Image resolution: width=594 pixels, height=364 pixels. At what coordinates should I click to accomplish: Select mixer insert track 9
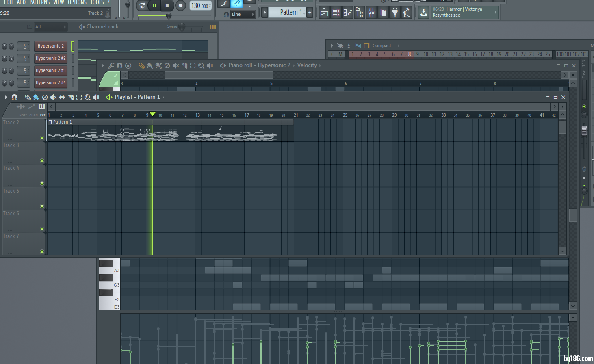pyautogui.click(x=417, y=54)
